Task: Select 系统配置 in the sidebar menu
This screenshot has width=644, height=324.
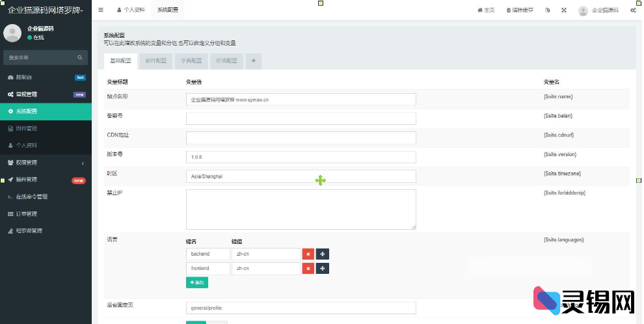Action: click(x=46, y=111)
